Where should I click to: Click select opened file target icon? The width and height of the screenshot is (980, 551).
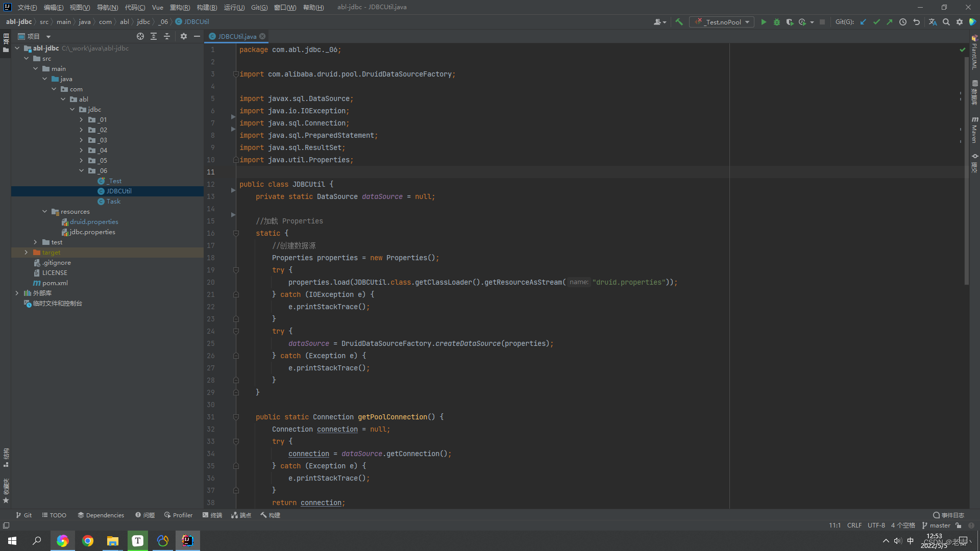140,36
